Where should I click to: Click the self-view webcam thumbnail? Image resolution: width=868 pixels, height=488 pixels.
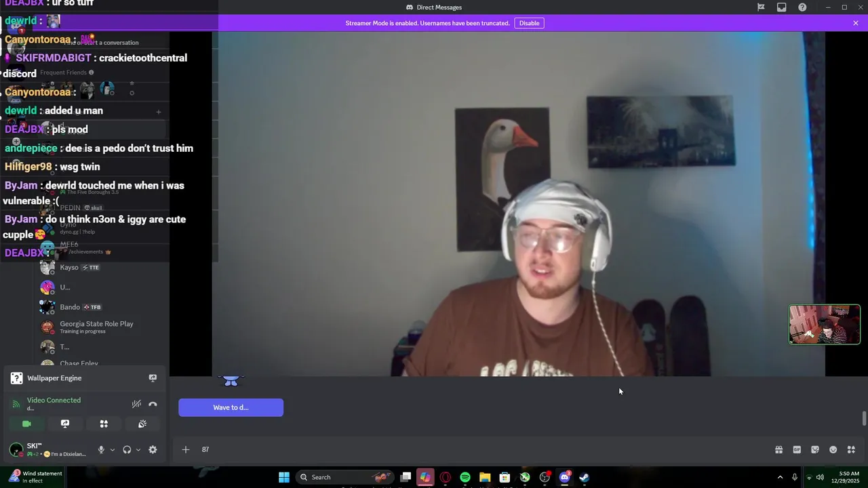(825, 325)
